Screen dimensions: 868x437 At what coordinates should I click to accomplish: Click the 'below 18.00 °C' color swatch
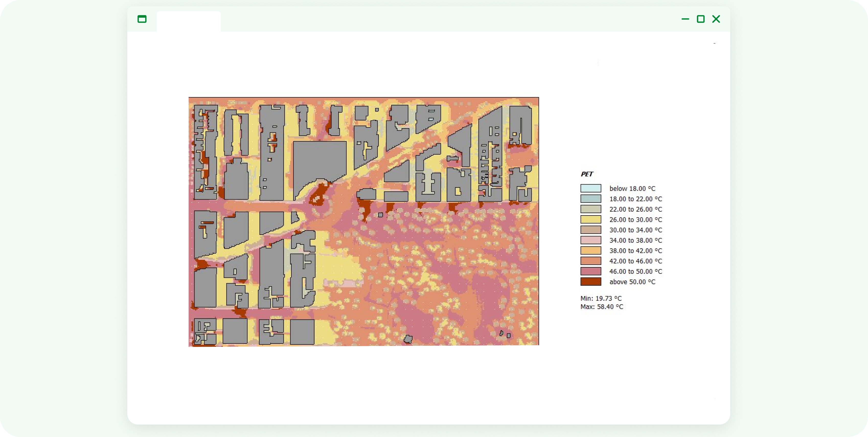[x=590, y=188]
